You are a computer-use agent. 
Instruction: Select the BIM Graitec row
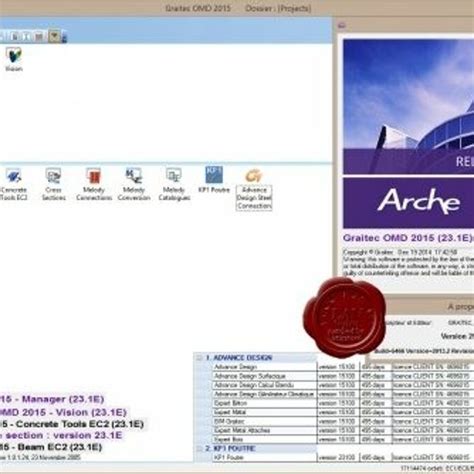click(x=342, y=421)
